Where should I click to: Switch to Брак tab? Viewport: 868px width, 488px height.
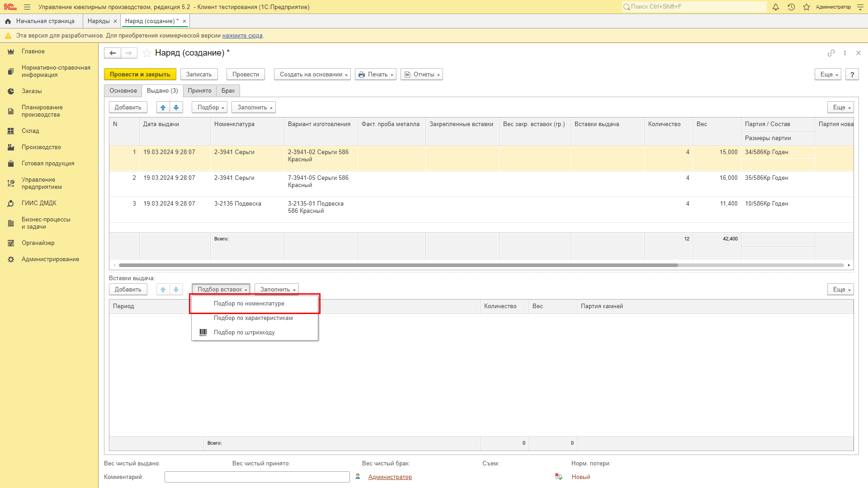tap(228, 91)
